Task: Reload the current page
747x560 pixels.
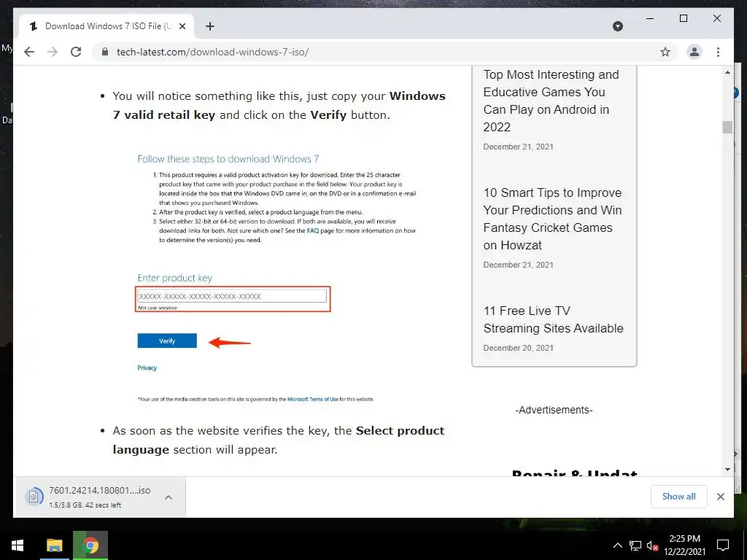Action: (x=76, y=52)
